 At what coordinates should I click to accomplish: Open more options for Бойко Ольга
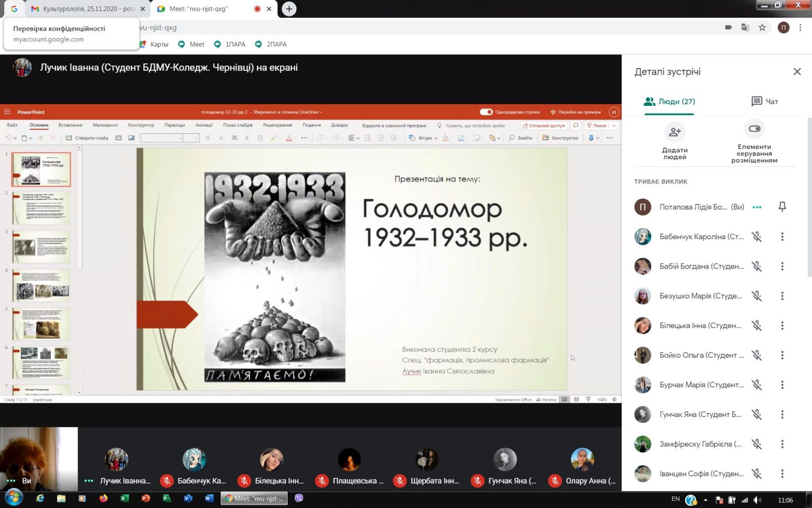click(x=782, y=355)
